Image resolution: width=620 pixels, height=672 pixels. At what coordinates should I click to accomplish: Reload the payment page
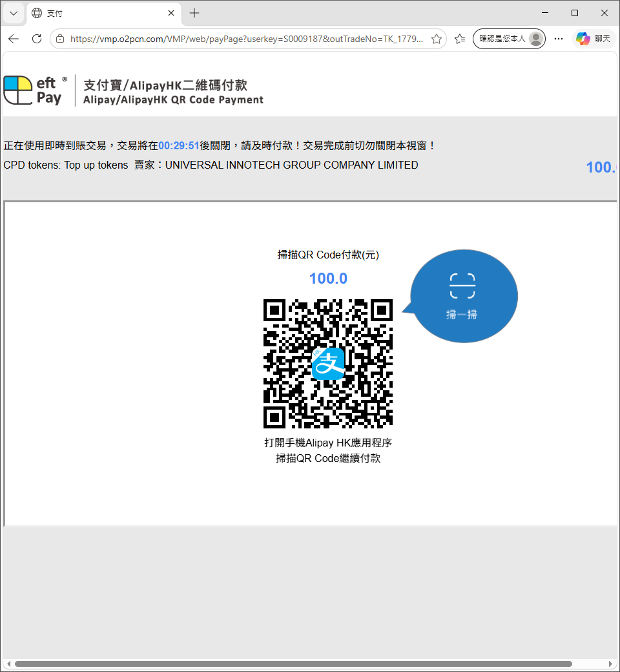(37, 39)
